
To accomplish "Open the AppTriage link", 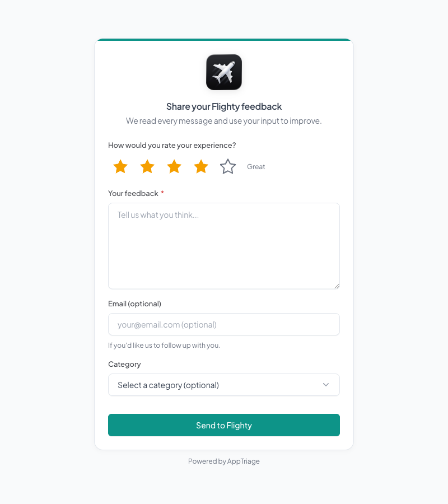I will [x=243, y=461].
